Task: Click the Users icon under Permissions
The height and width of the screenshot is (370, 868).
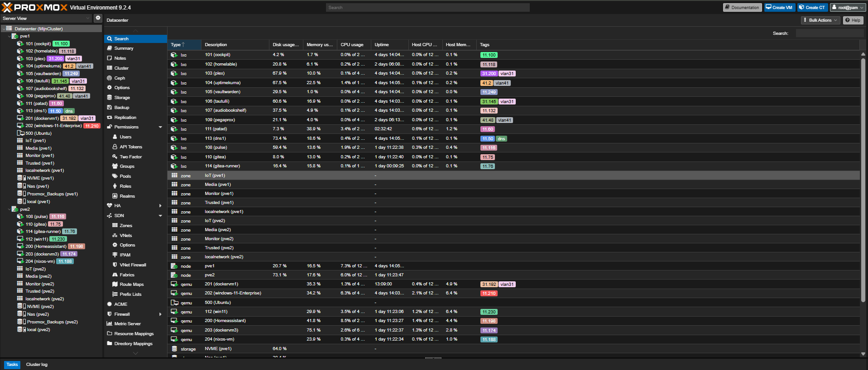Action: point(115,137)
